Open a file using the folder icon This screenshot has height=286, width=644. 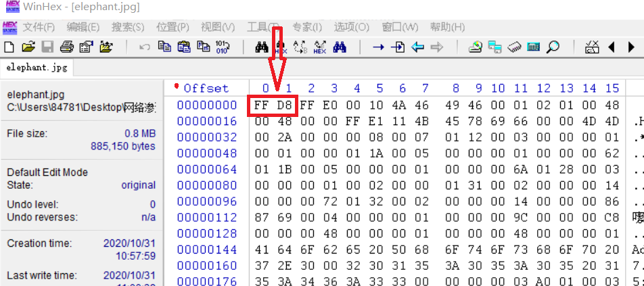pyautogui.click(x=28, y=47)
